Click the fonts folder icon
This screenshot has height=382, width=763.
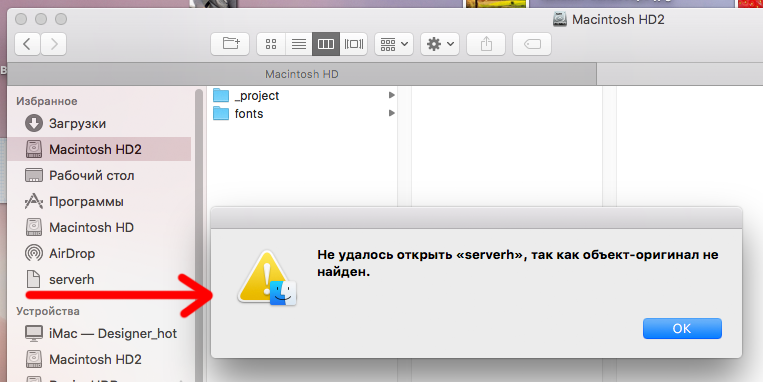221,113
